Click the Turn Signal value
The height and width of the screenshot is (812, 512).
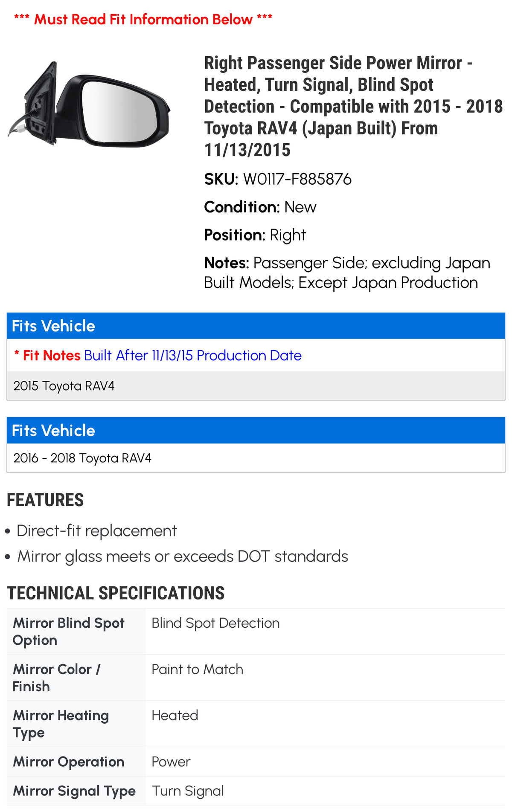pos(188,791)
